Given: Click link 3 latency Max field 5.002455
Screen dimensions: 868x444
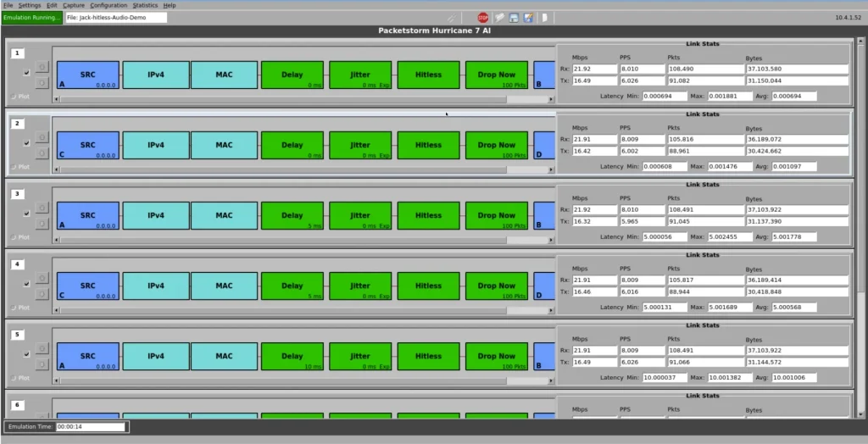Looking at the screenshot, I should (730, 237).
